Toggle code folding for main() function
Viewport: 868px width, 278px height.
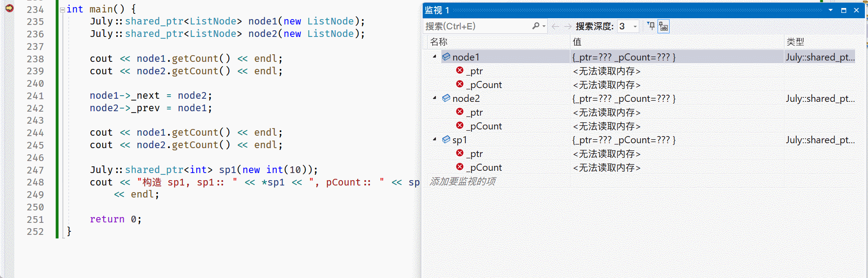click(x=63, y=9)
